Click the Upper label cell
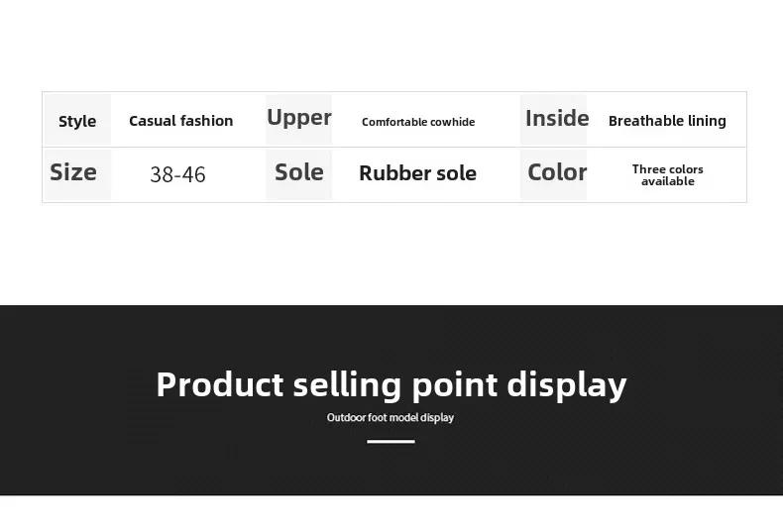 [x=298, y=119]
